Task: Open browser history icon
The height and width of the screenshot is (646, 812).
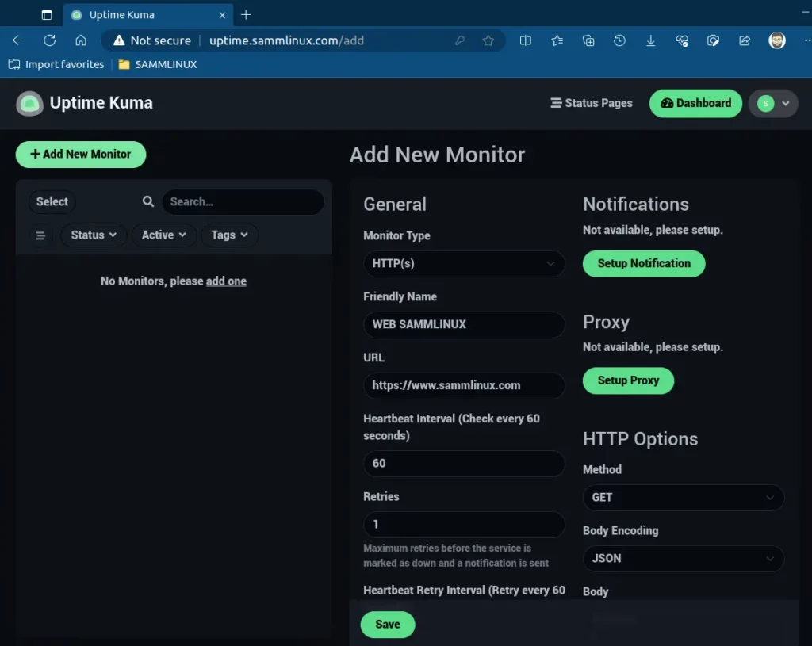Action: 619,40
